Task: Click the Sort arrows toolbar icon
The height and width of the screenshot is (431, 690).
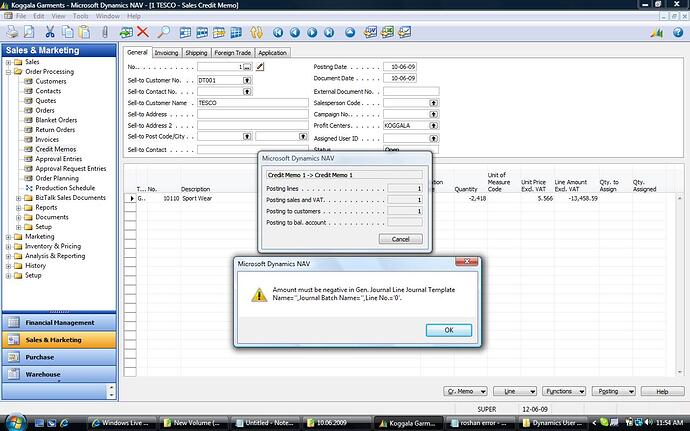Action: (x=256, y=32)
